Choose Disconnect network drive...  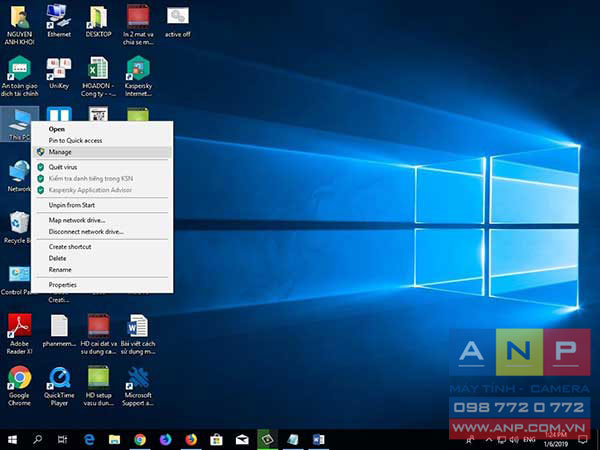pos(102,232)
